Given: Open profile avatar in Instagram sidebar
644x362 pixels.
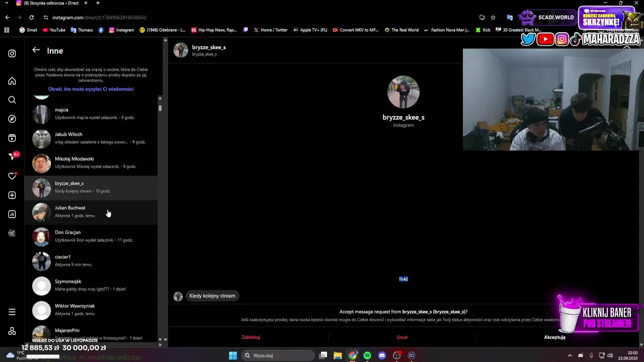Looking at the screenshot, I should [12, 233].
